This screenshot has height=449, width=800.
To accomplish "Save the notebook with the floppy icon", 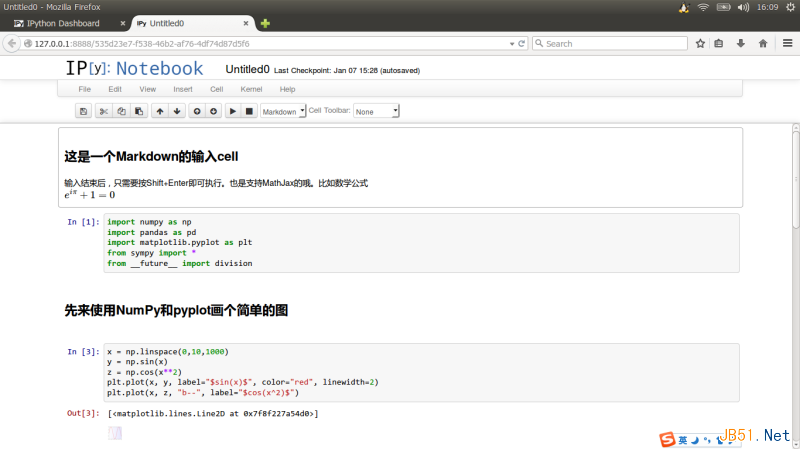I will [x=84, y=111].
